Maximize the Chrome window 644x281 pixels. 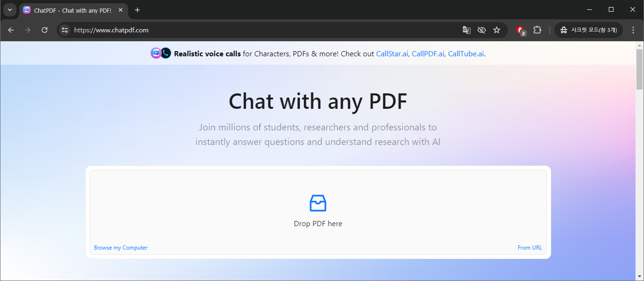(611, 9)
